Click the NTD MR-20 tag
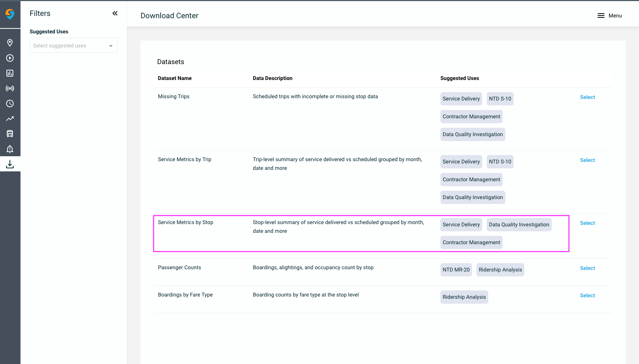 click(x=456, y=270)
